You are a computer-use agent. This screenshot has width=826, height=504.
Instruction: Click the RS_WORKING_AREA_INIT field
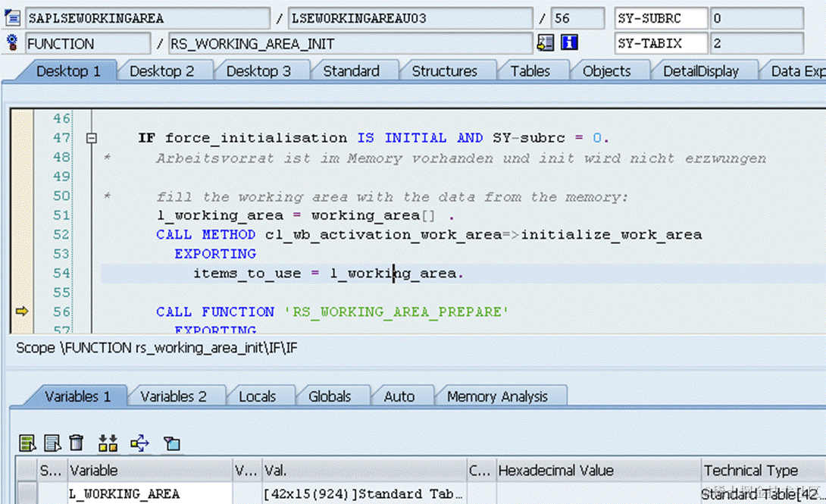tap(350, 43)
